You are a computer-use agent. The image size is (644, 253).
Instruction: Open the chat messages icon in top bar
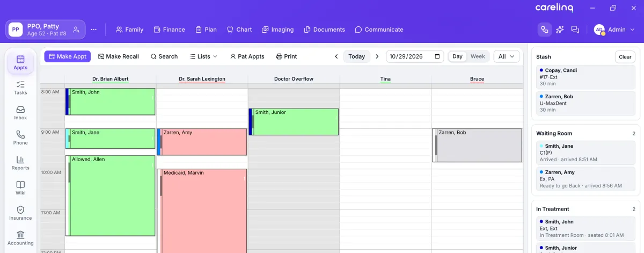tap(575, 30)
